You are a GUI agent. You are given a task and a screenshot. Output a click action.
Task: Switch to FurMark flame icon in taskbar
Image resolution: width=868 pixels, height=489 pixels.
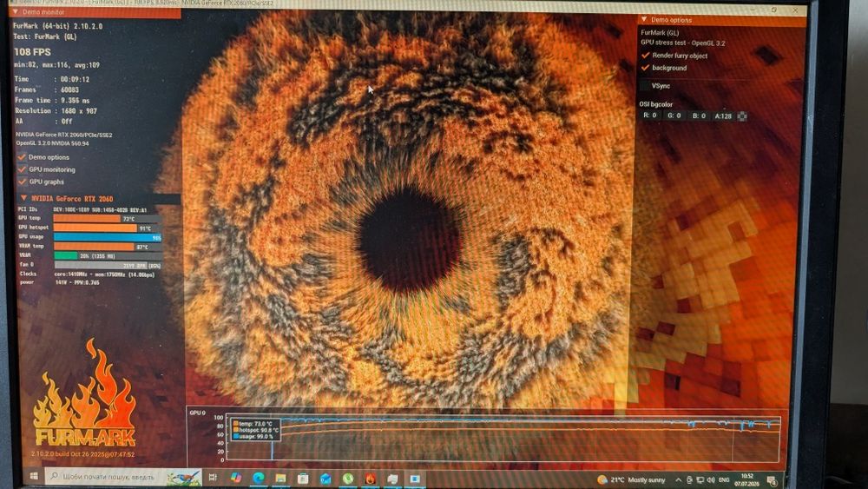[x=371, y=479]
